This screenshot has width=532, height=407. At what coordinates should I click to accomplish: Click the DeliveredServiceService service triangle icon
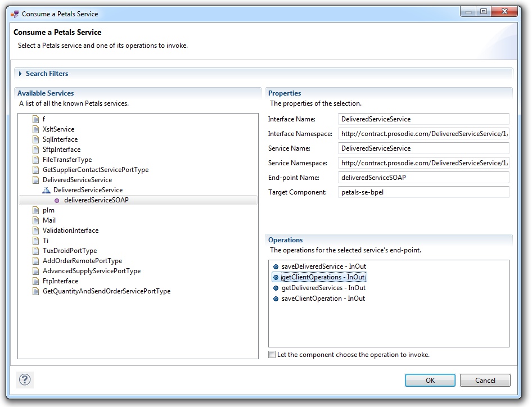46,190
